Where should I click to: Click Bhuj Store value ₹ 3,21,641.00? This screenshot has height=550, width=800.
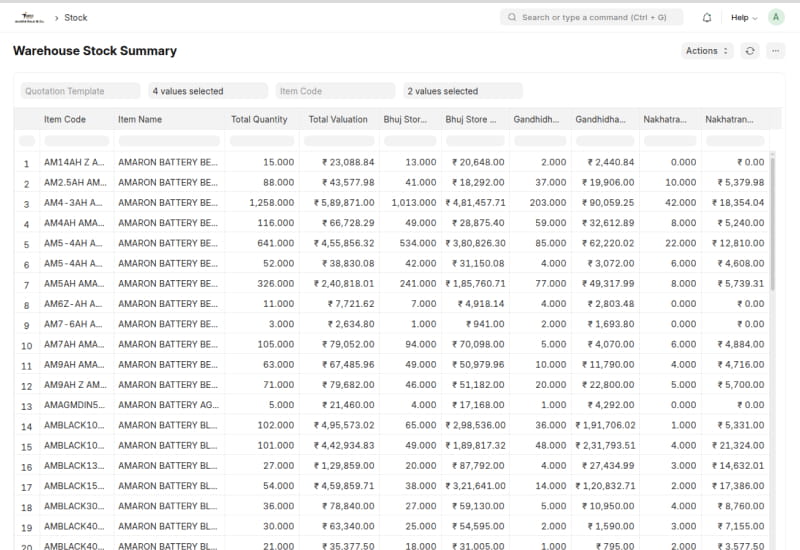pos(475,486)
